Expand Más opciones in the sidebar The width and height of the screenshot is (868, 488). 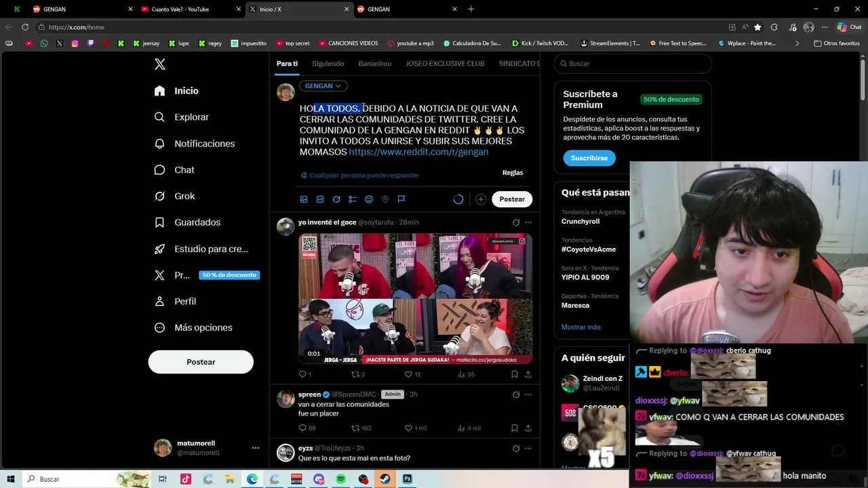[x=193, y=327]
